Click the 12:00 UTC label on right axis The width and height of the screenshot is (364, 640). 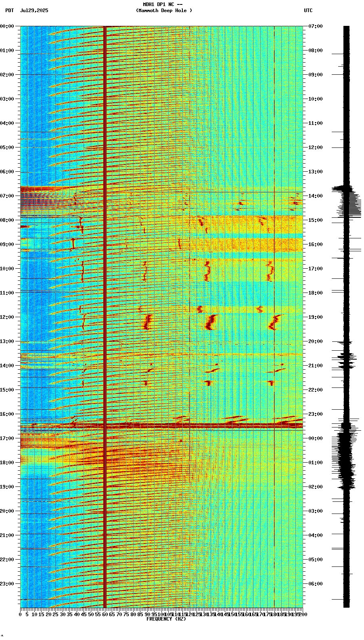coord(316,147)
